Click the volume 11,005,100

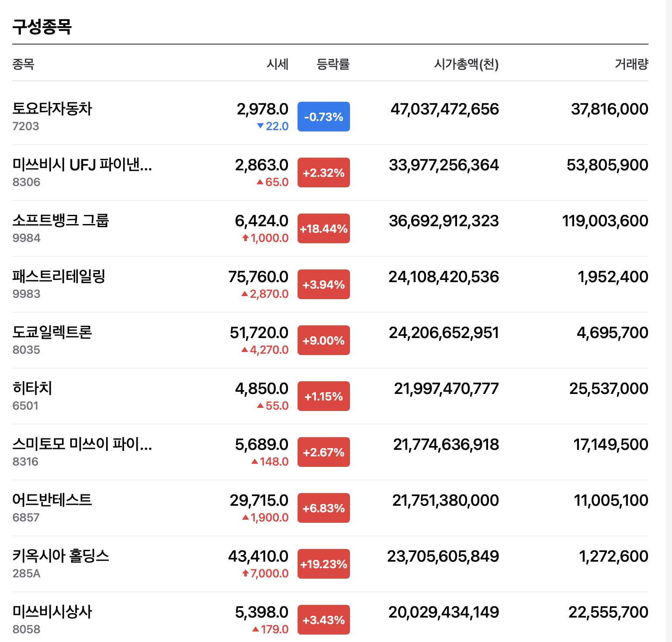pos(611,500)
